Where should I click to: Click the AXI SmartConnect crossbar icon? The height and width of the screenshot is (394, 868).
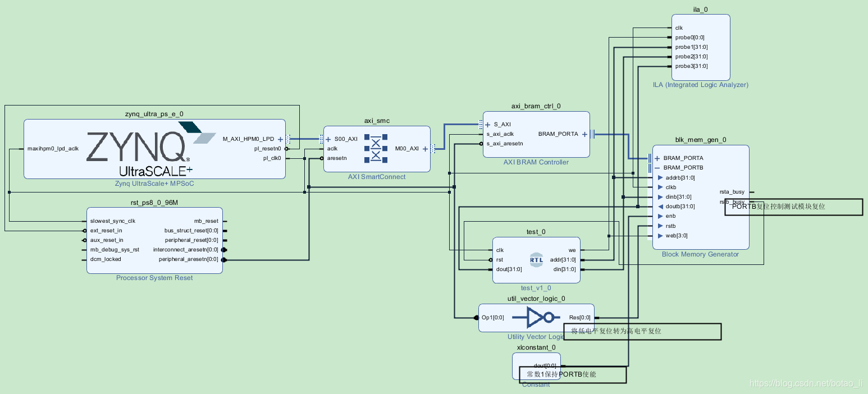tap(376, 149)
